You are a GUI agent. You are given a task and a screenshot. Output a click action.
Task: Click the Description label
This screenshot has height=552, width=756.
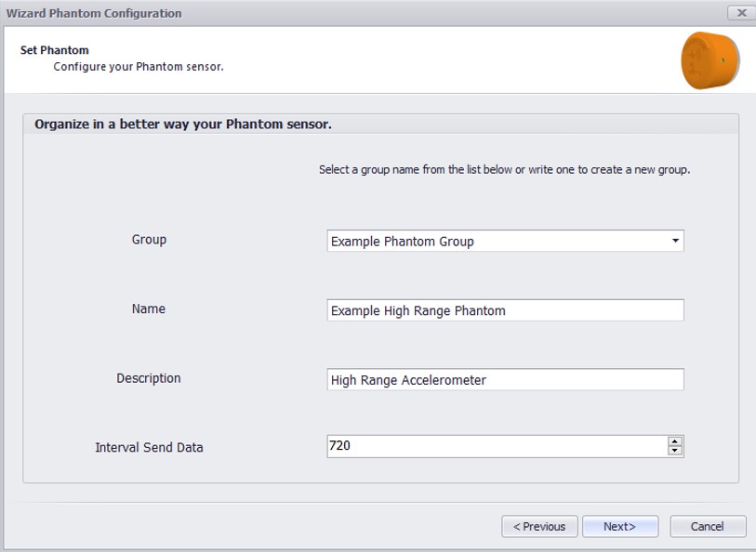click(x=149, y=378)
